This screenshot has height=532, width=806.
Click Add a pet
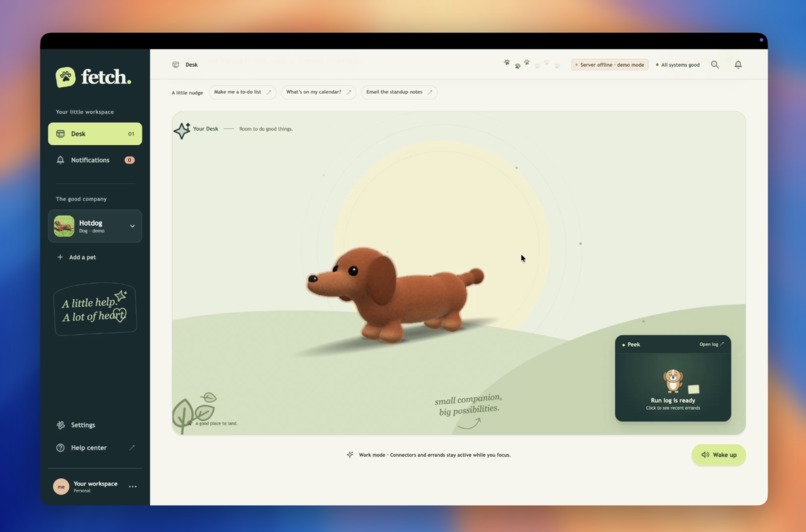[x=82, y=257]
